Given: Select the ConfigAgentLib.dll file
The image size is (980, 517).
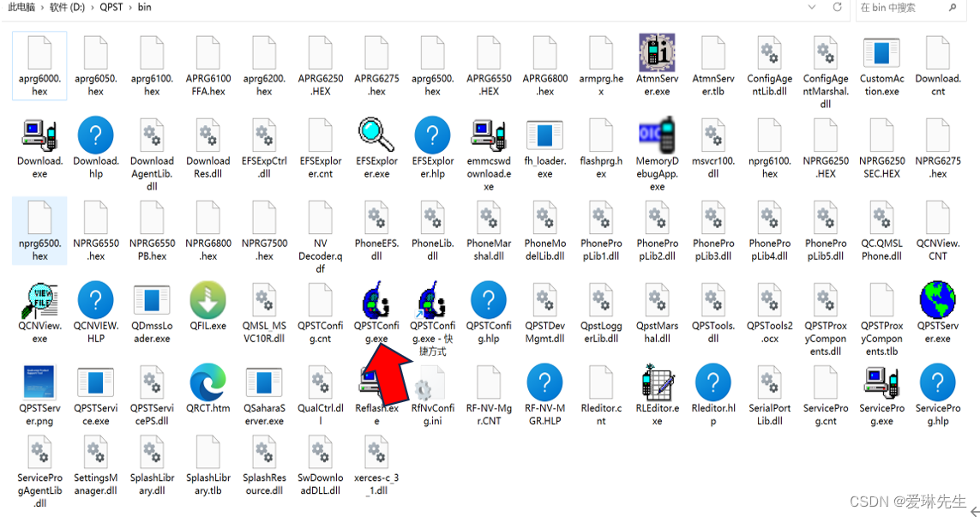Looking at the screenshot, I should 769,52.
